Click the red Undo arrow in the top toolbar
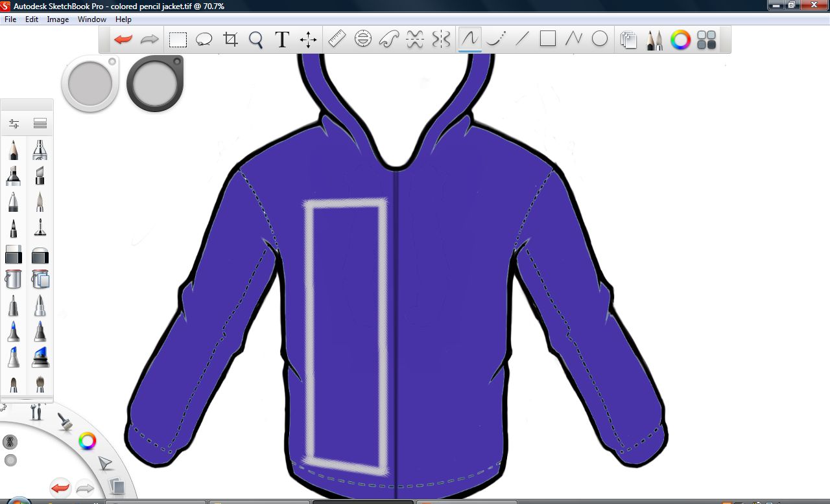830x504 pixels. click(x=123, y=40)
